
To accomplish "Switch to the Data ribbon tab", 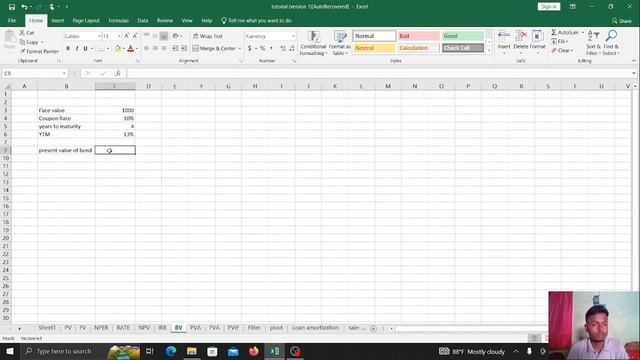I will [x=142, y=20].
